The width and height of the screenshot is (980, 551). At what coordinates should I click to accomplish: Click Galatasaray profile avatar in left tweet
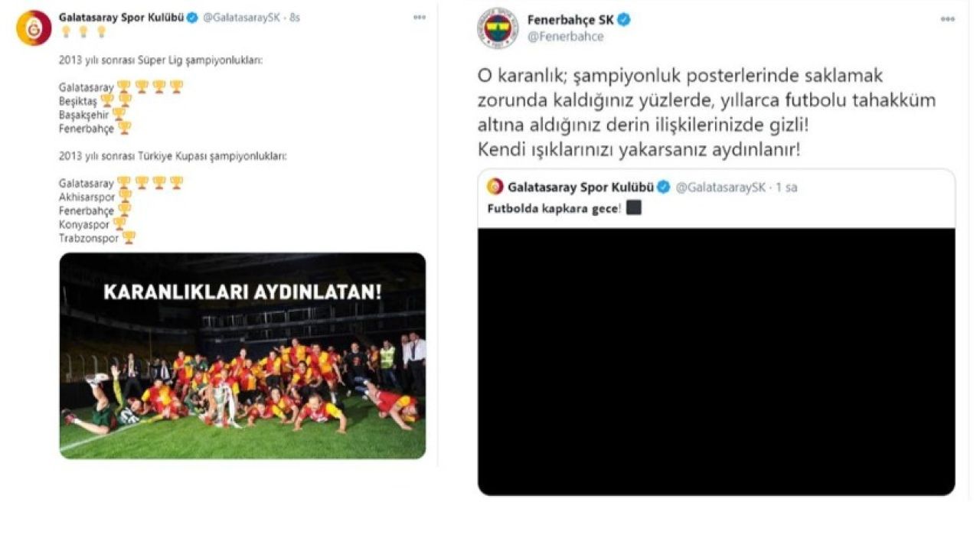point(34,28)
